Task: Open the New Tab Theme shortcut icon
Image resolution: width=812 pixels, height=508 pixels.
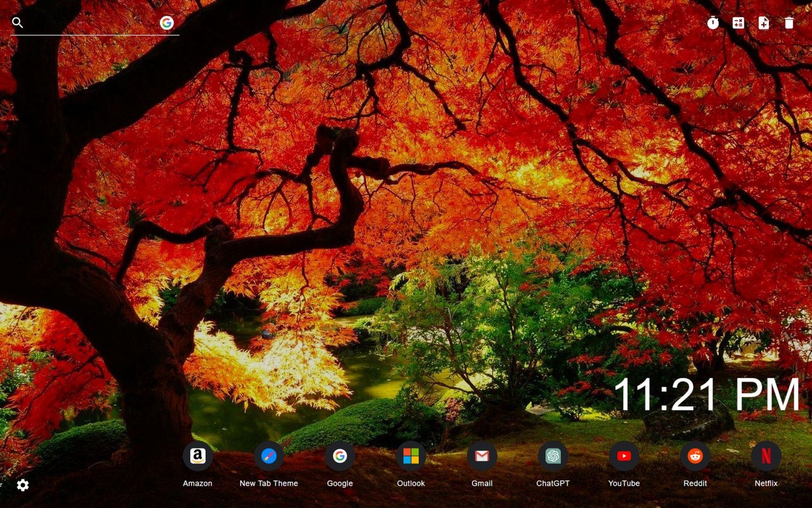Action: (269, 456)
